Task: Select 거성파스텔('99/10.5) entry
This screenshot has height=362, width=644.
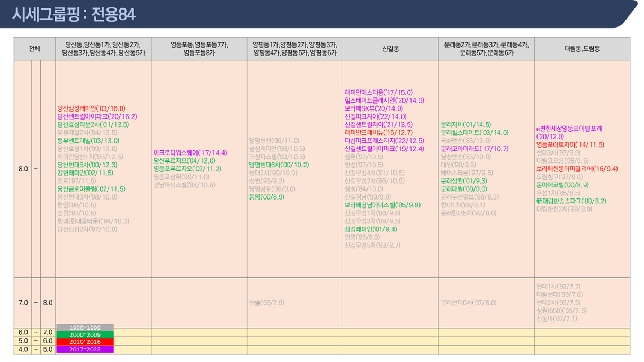Action: [276, 157]
